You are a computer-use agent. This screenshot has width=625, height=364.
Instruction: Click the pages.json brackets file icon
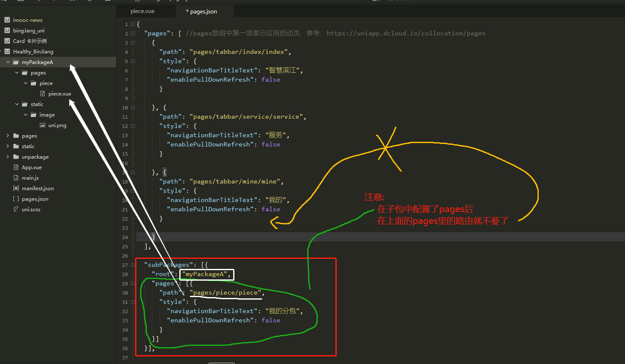[x=16, y=199]
